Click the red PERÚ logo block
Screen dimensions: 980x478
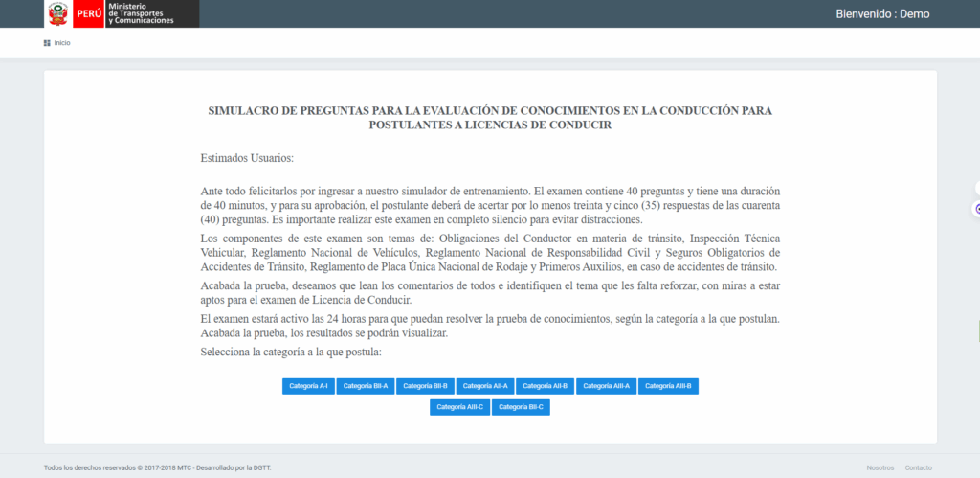[x=88, y=13]
